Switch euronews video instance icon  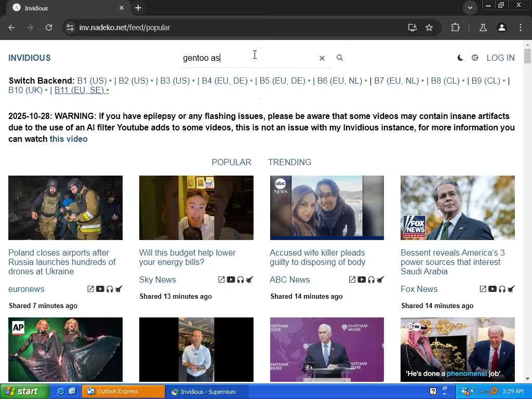[x=119, y=289]
